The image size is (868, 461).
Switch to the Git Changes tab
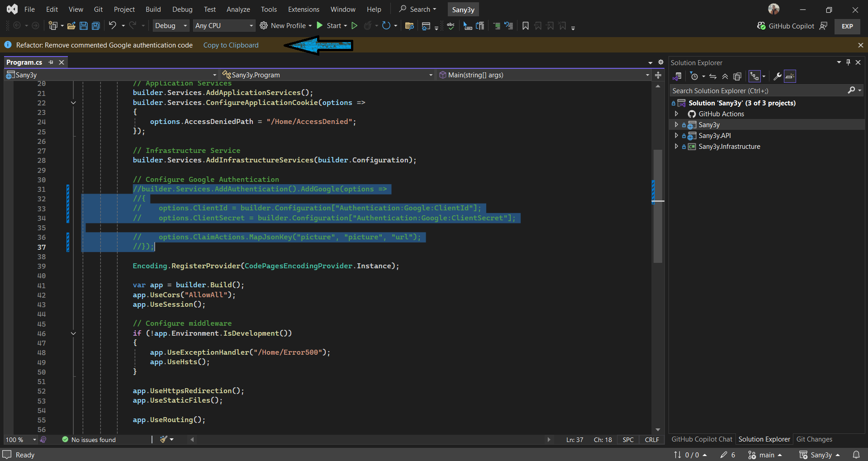(814, 439)
